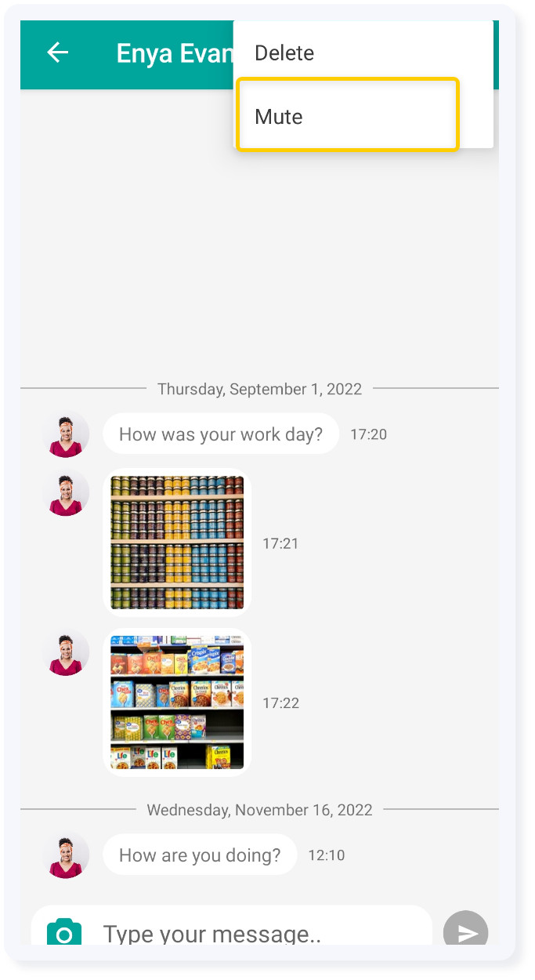The width and height of the screenshot is (535, 980).
Task: Open the Enya Evan contact title
Action: tap(175, 53)
